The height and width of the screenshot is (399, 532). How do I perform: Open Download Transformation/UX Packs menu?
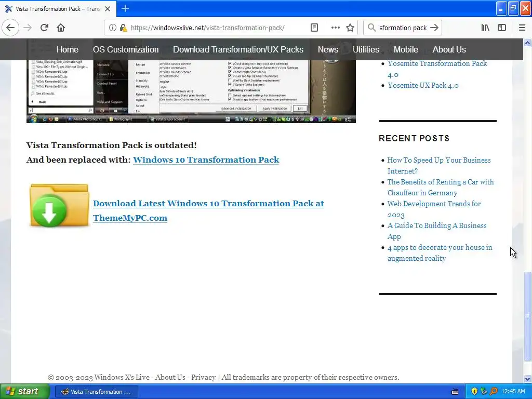tap(238, 49)
